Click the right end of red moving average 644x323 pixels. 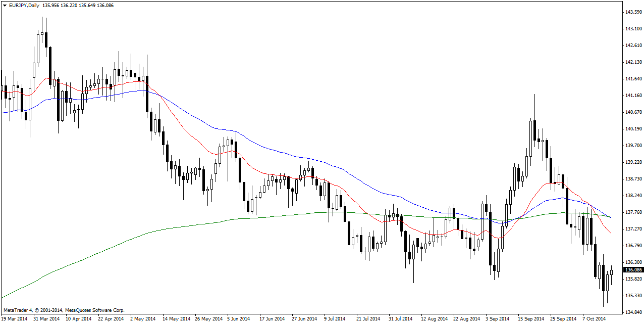611,233
